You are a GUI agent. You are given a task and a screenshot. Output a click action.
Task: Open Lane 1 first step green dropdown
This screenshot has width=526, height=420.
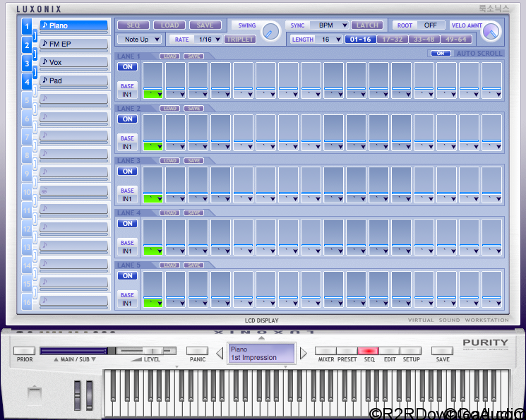point(153,95)
